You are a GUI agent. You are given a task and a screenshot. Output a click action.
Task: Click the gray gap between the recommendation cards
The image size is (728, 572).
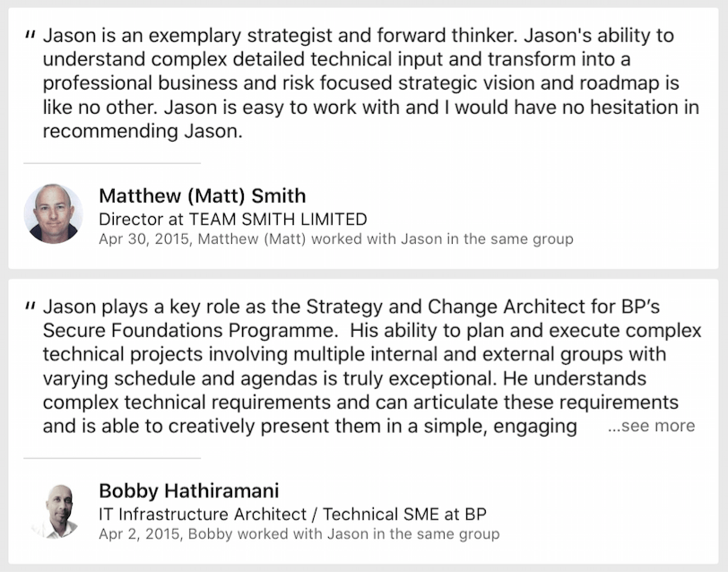[x=364, y=273]
